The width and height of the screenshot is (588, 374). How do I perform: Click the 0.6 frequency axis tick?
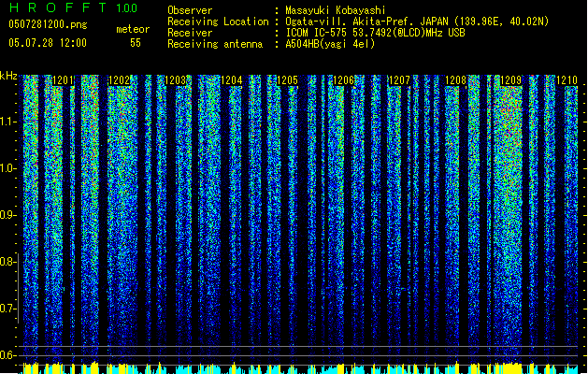[x=8, y=355]
